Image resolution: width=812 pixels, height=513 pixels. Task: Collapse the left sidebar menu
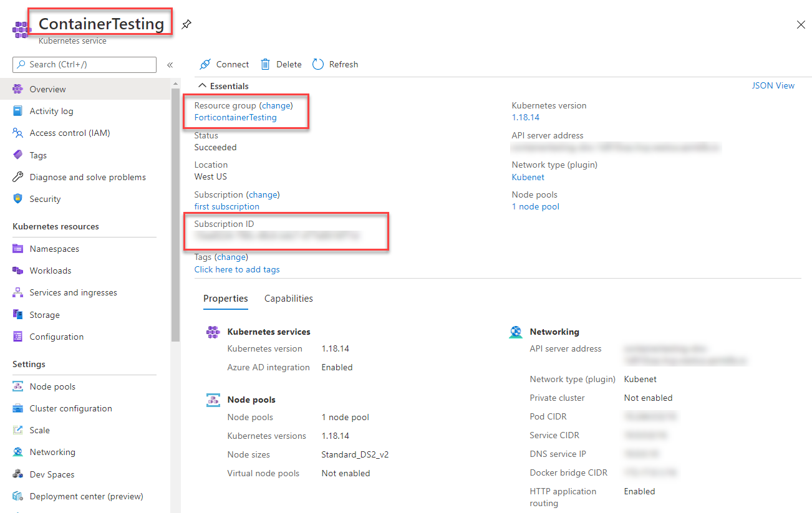pyautogui.click(x=170, y=65)
